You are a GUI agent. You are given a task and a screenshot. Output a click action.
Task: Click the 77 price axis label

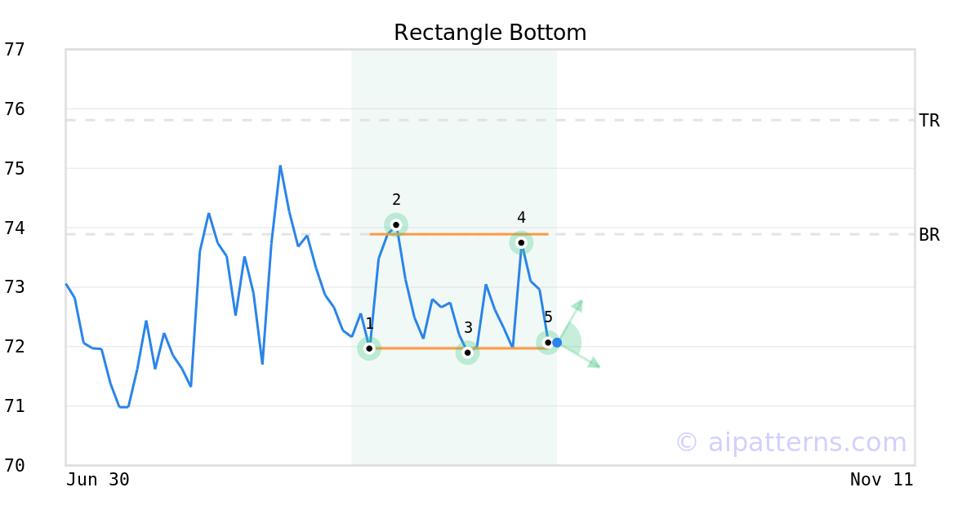[x=15, y=50]
